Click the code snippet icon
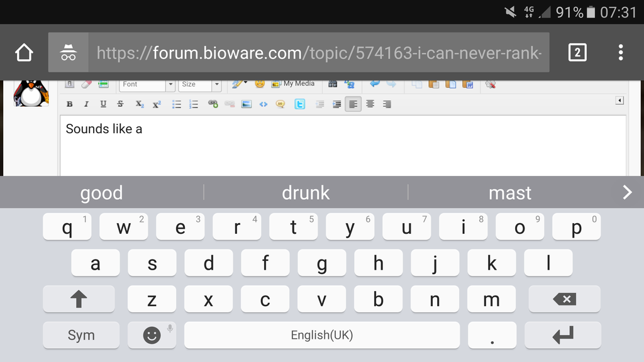 click(x=264, y=104)
